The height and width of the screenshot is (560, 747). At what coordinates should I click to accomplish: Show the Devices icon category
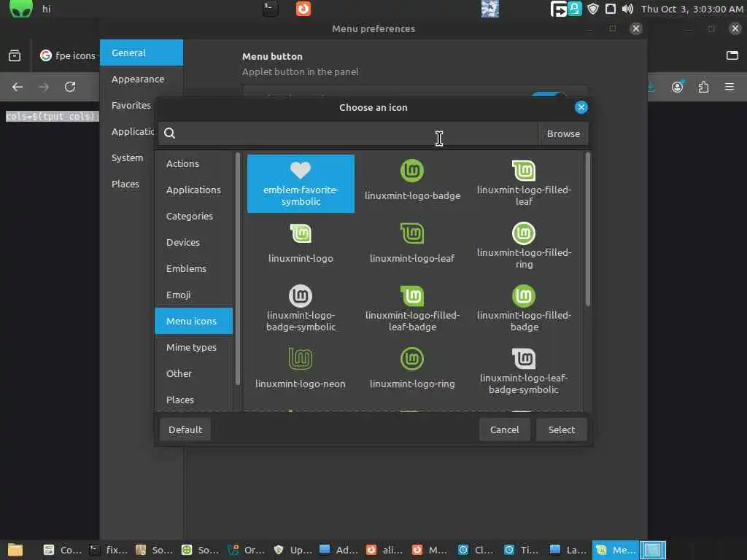click(194, 242)
